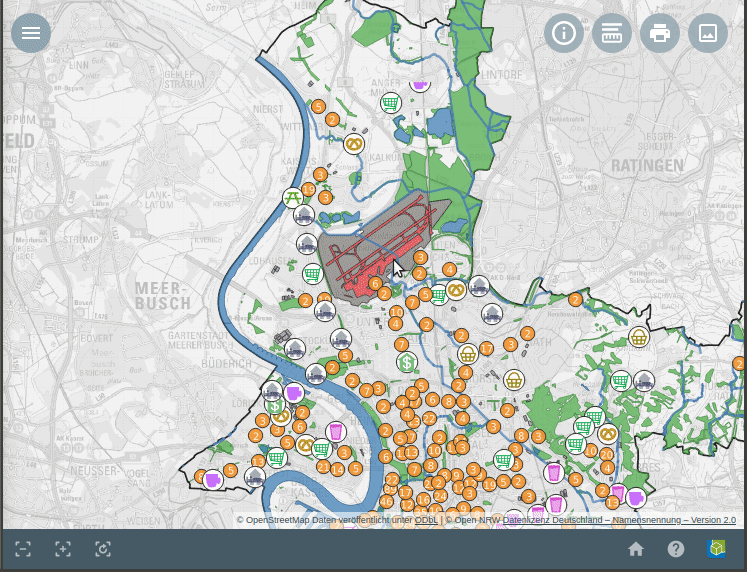Click the green dollar sign marker

point(406,362)
